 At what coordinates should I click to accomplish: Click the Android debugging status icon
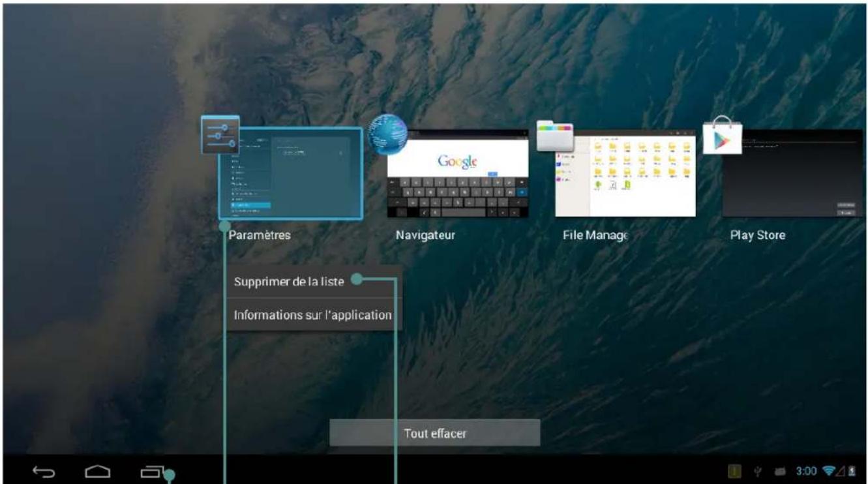pos(780,471)
